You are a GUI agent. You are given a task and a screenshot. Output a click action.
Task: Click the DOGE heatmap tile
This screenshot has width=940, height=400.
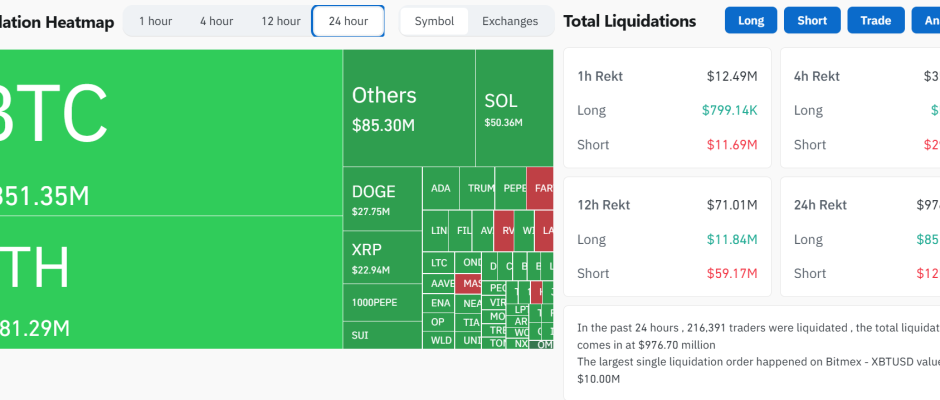coord(382,199)
